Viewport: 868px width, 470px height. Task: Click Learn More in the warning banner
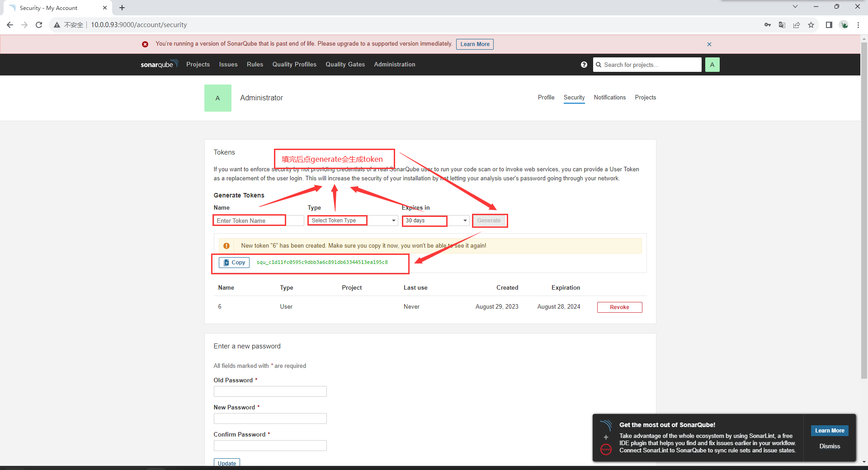(475, 44)
